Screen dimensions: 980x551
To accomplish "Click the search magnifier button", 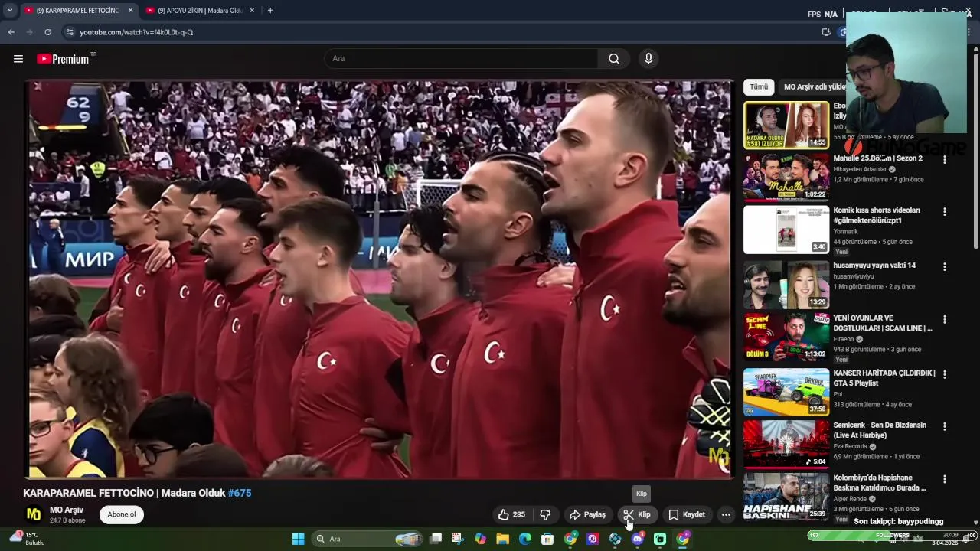I will tap(614, 59).
